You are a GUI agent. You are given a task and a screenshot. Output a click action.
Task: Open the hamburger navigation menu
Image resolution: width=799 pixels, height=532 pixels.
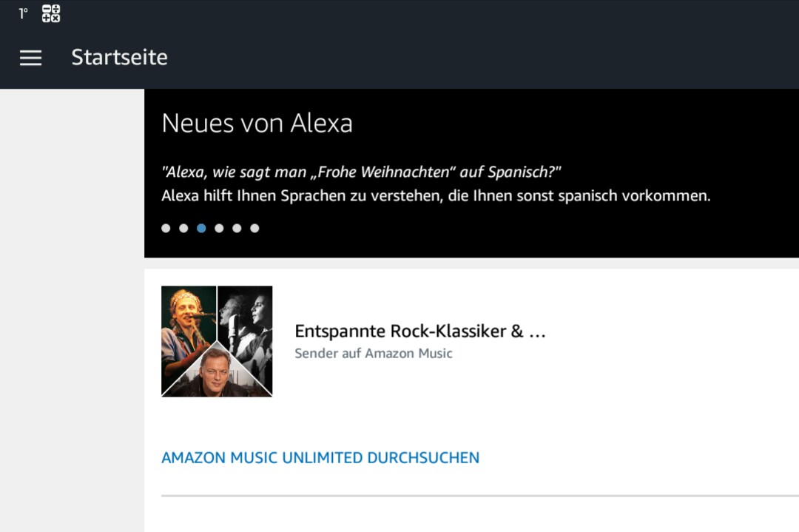pos(30,58)
